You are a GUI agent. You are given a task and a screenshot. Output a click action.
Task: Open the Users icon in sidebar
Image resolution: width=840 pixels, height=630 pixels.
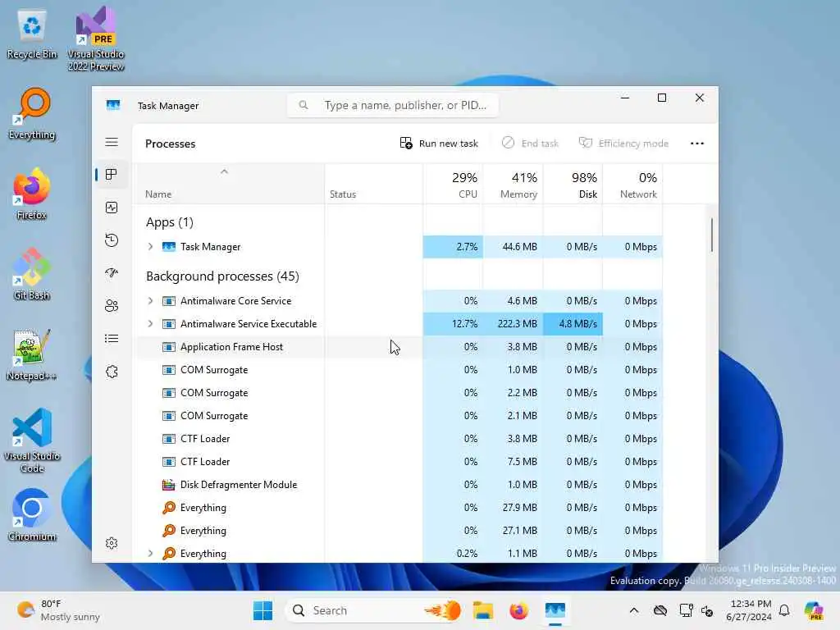click(x=112, y=306)
